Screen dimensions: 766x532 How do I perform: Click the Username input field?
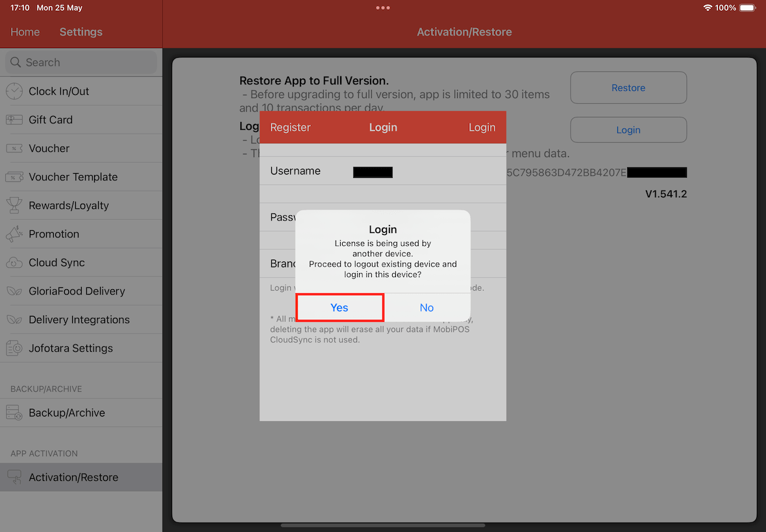click(x=383, y=171)
